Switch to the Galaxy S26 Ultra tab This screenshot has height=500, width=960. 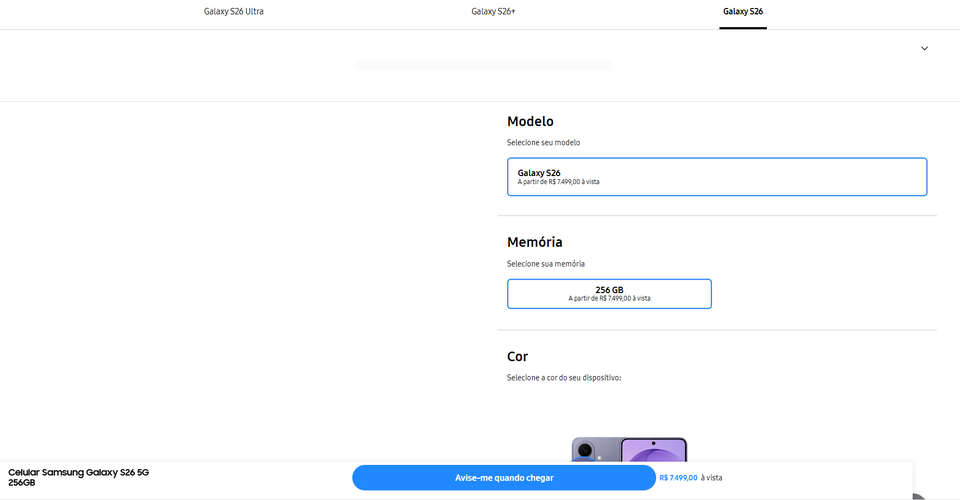click(x=233, y=12)
